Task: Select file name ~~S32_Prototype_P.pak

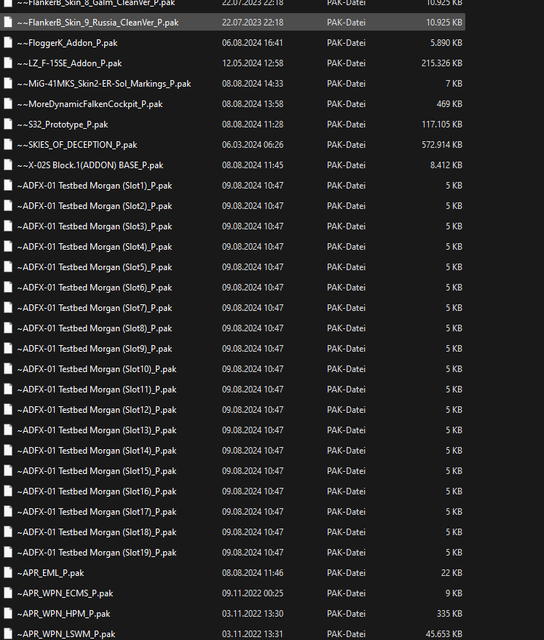Action: pos(63,124)
